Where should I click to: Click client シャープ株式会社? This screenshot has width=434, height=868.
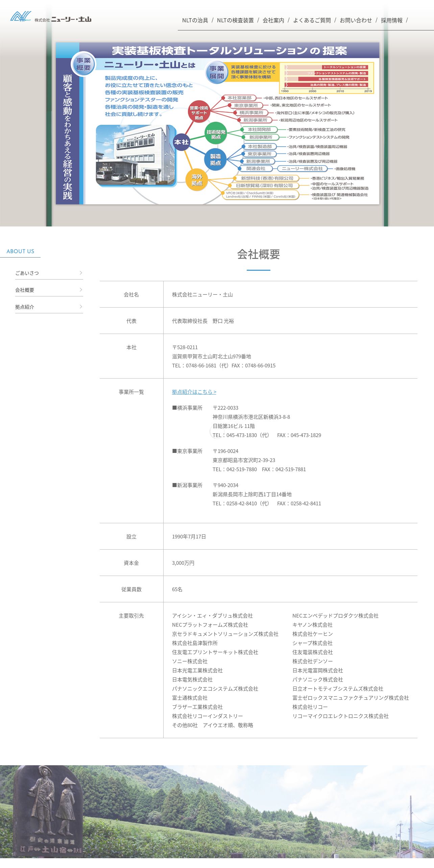tap(312, 643)
